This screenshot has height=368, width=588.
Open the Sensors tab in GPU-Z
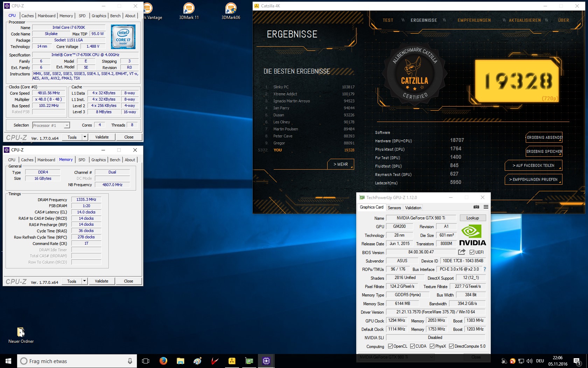394,208
